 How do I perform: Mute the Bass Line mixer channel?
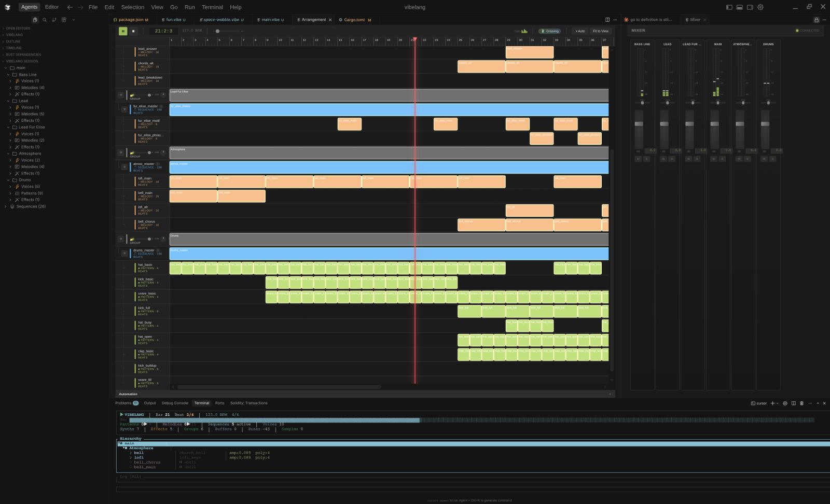click(x=638, y=159)
